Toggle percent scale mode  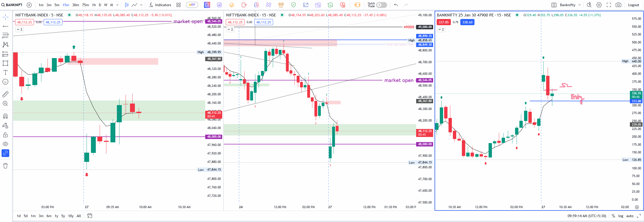tap(613, 216)
